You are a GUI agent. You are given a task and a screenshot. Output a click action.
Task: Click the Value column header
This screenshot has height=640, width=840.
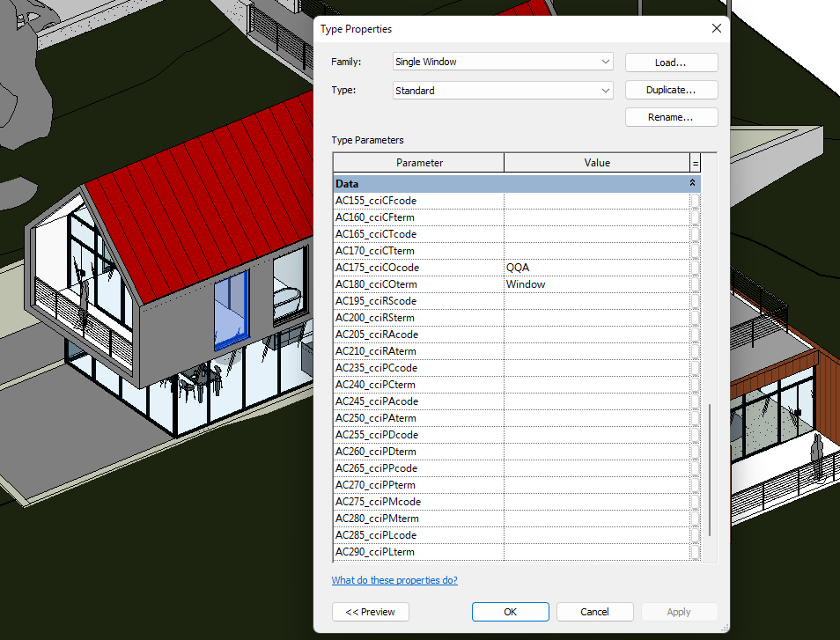[597, 163]
